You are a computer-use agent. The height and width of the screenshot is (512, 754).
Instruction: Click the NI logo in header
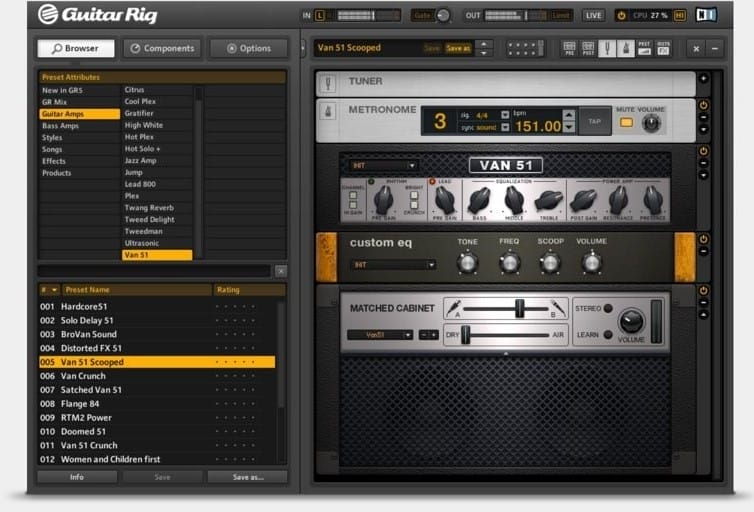click(x=706, y=15)
